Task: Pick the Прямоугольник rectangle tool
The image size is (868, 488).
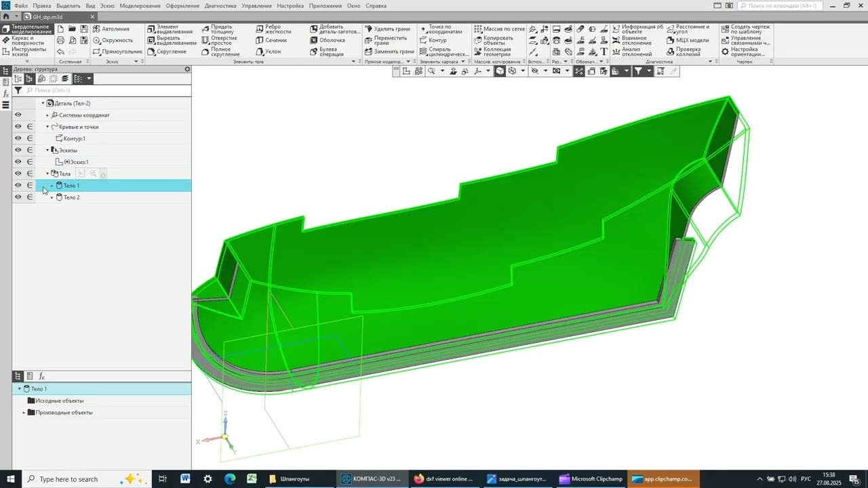Action: click(117, 52)
